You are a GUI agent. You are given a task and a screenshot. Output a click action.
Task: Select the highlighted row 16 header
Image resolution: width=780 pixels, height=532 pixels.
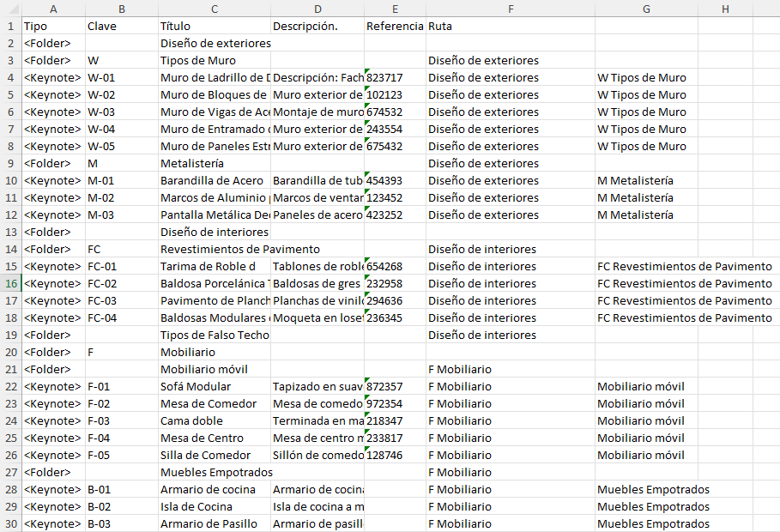point(9,283)
